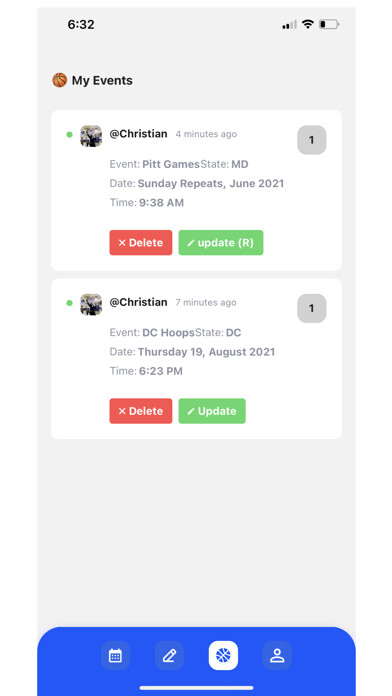Image resolution: width=392 pixels, height=696 pixels.
Task: Select the basketball icon in bottom bar
Action: coord(223,655)
